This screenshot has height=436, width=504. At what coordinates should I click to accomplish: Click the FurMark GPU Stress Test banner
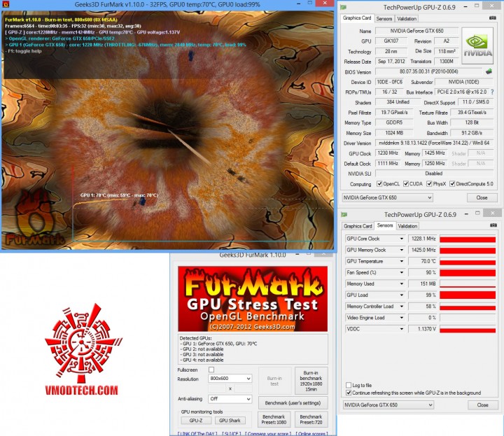pos(253,299)
